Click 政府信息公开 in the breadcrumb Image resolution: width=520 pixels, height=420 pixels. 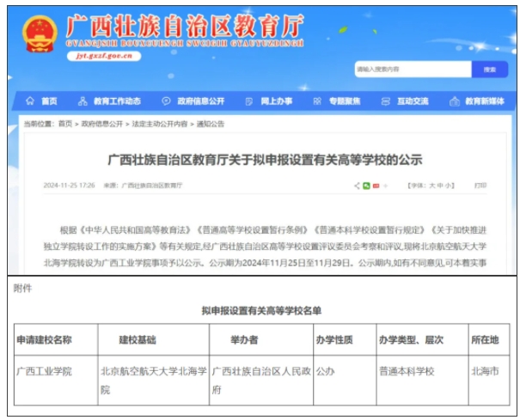tap(102, 124)
